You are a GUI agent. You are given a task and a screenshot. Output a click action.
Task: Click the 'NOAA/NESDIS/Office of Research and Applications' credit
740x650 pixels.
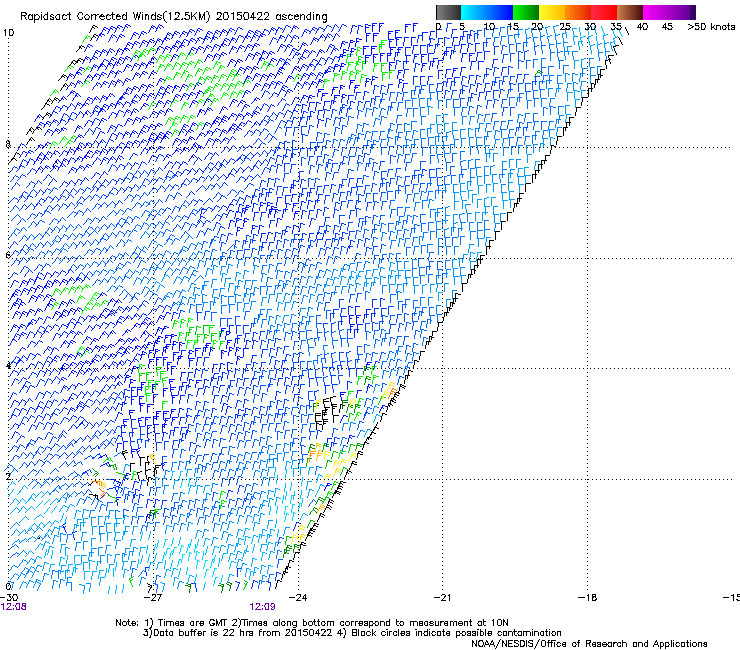pos(589,644)
